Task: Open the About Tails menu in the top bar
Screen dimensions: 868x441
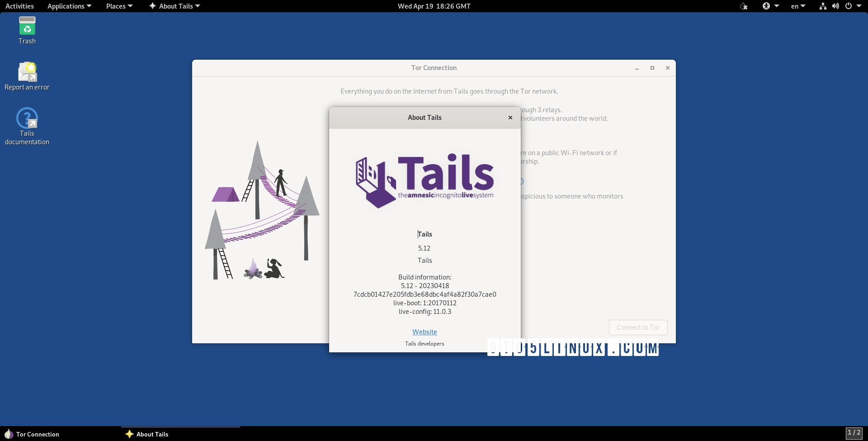Action: click(174, 6)
